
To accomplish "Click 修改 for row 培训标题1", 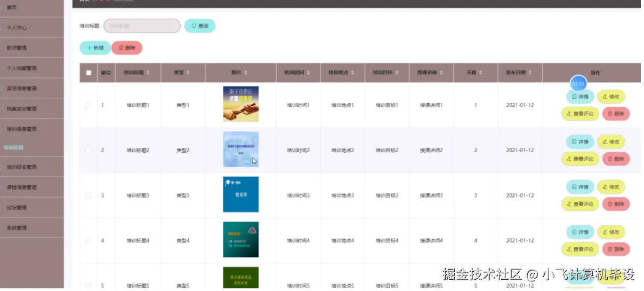I will (x=611, y=97).
